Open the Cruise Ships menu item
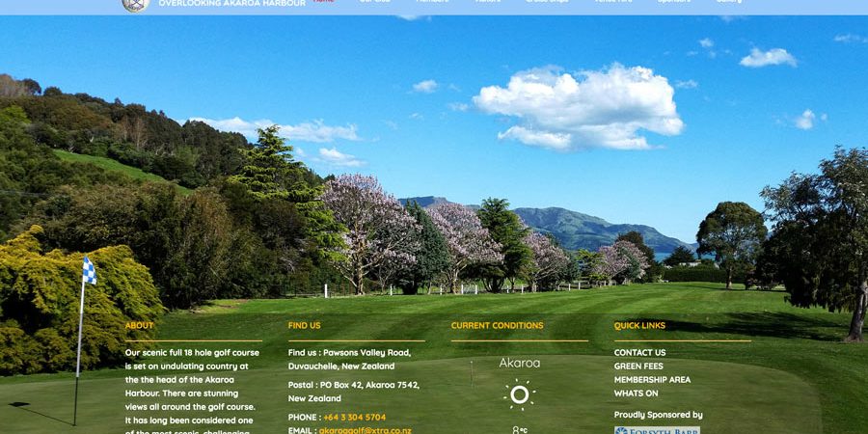 click(547, 2)
